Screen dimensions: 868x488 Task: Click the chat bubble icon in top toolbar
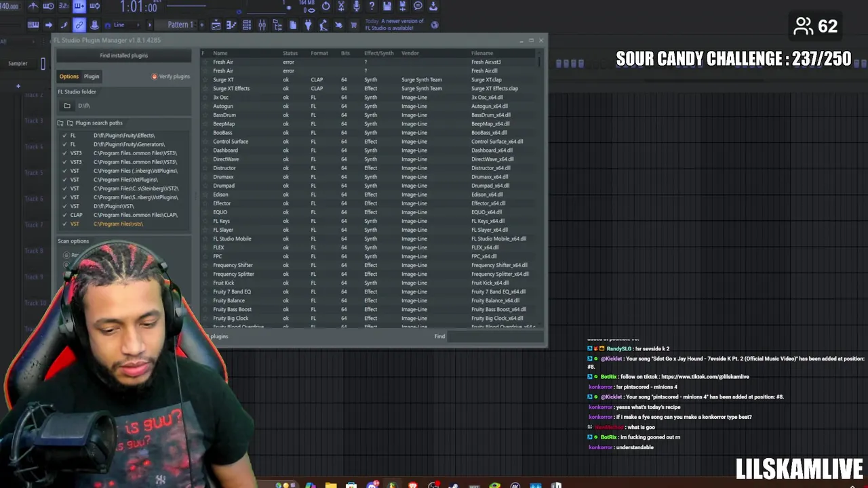point(418,6)
